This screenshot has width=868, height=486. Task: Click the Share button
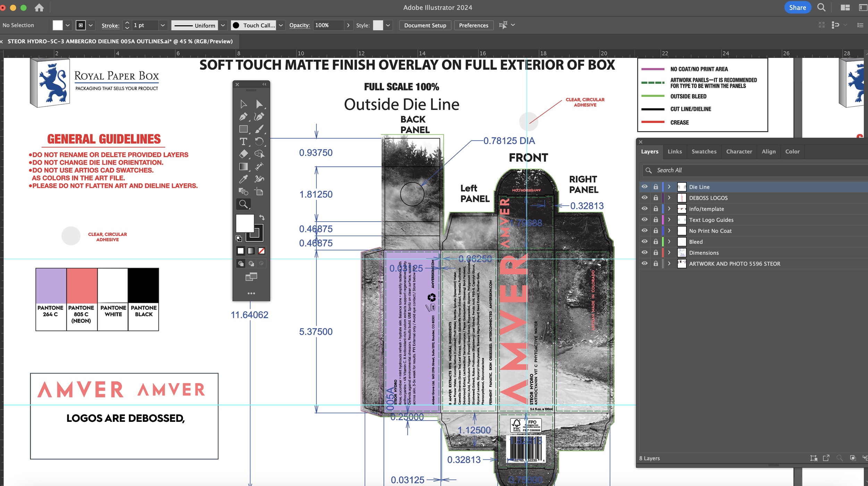click(x=798, y=8)
